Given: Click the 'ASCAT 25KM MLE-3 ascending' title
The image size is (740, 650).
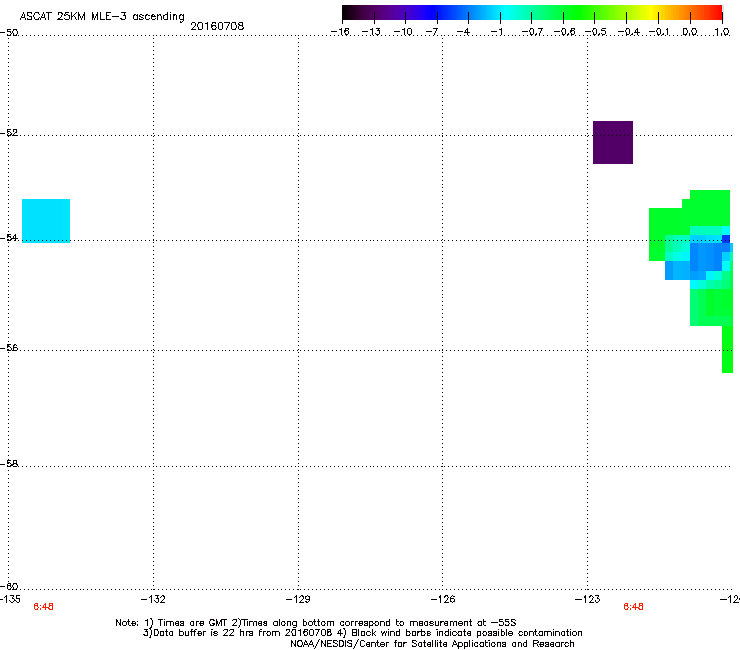Looking at the screenshot, I should point(102,17).
